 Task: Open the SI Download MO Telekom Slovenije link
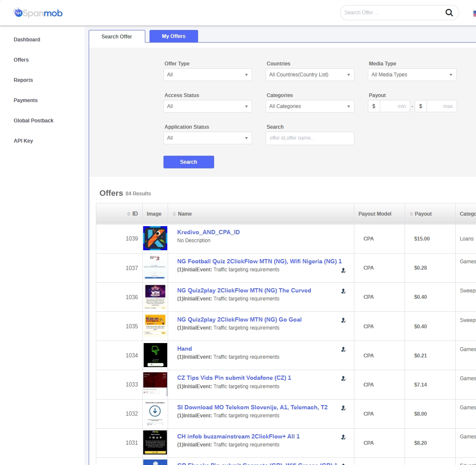[253, 407]
